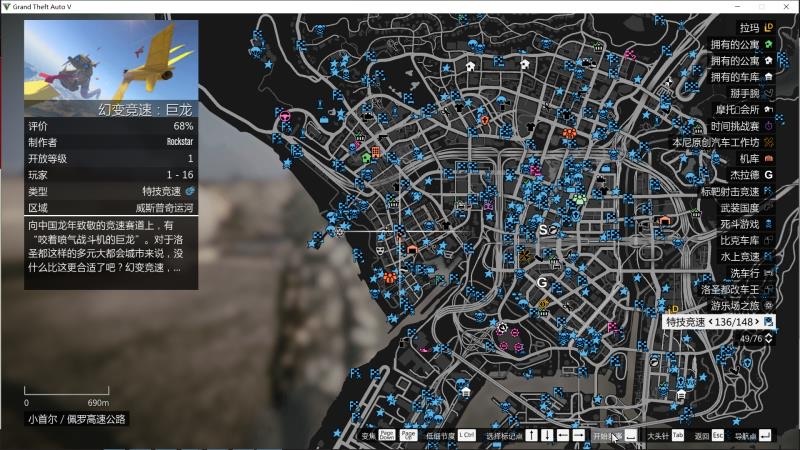Click the 开放等级 1 row
Image resolution: width=800 pixels, height=450 pixels.
111,159
